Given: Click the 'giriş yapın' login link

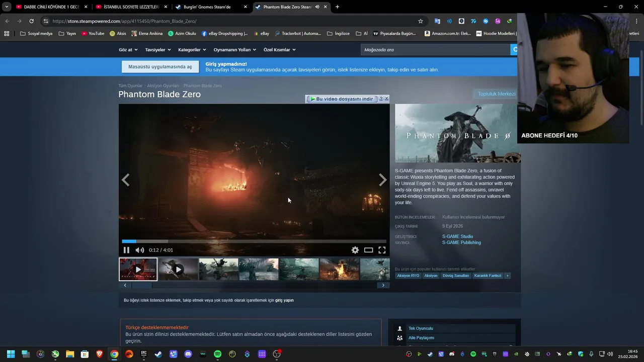Looking at the screenshot, I should [x=284, y=300].
